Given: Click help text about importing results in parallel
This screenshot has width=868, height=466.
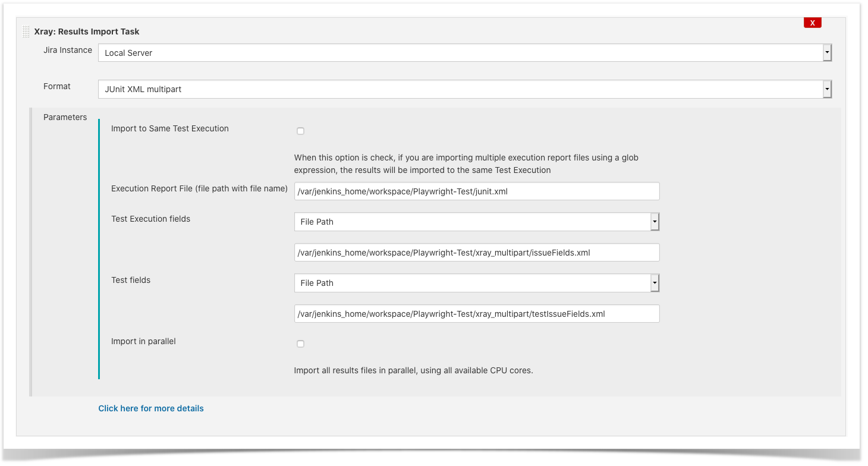Looking at the screenshot, I should point(414,370).
